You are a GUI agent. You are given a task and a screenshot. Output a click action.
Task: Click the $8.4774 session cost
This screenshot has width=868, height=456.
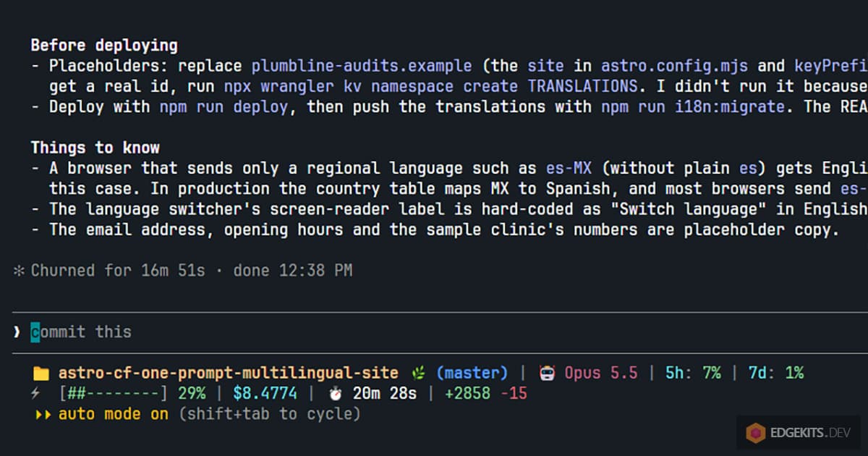click(x=265, y=394)
